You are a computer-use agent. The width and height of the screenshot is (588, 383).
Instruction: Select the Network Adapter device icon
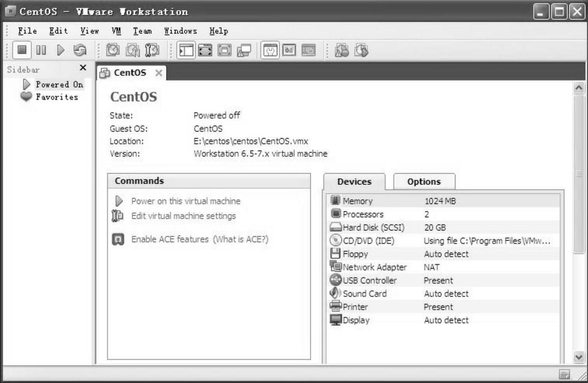[x=335, y=266]
